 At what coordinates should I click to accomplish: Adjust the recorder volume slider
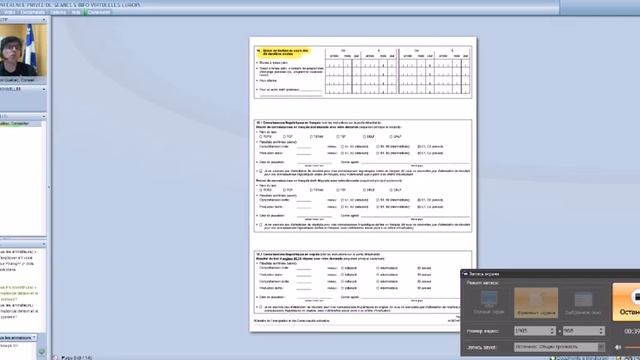(632, 347)
